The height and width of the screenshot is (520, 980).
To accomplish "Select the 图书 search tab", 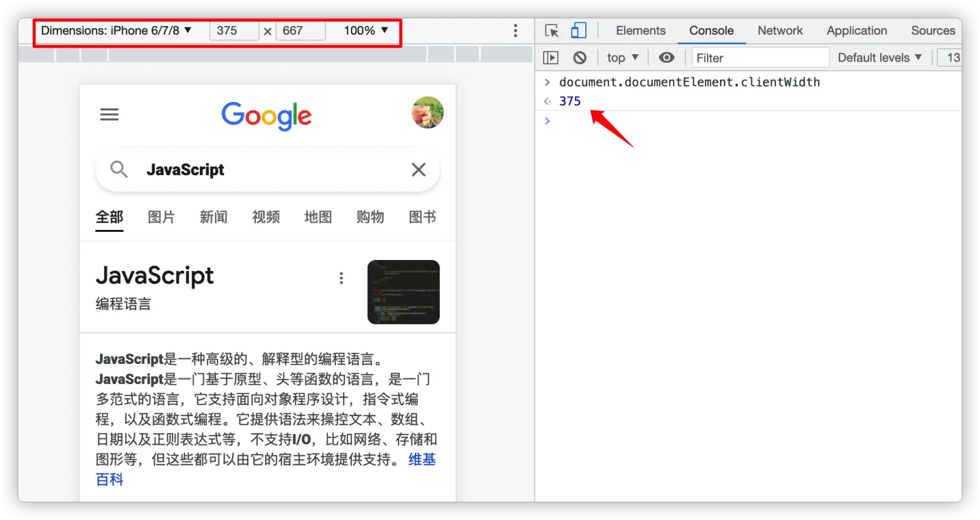I will click(x=423, y=217).
